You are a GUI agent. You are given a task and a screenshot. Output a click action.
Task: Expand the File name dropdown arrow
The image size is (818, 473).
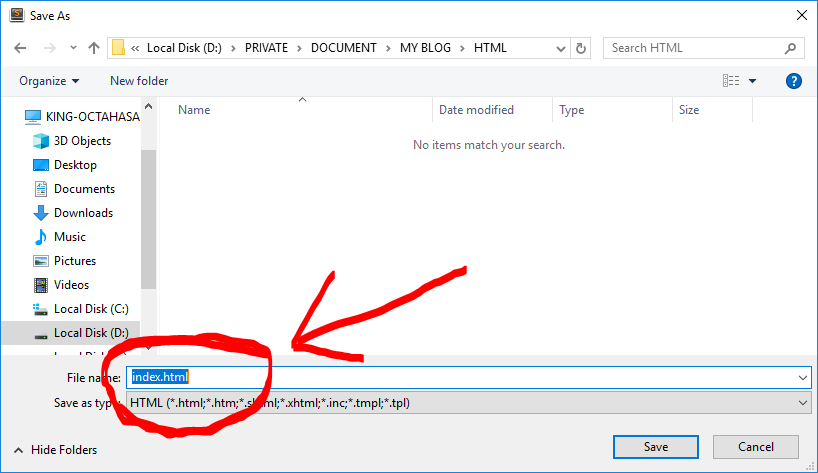click(x=803, y=378)
